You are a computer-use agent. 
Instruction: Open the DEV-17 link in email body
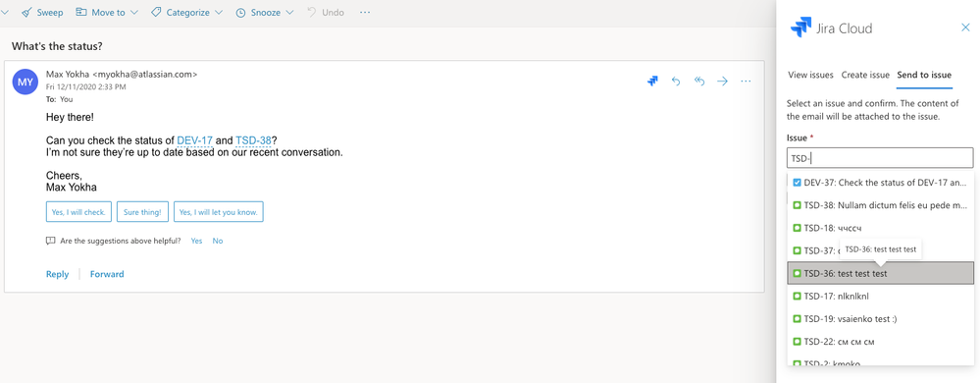point(195,140)
